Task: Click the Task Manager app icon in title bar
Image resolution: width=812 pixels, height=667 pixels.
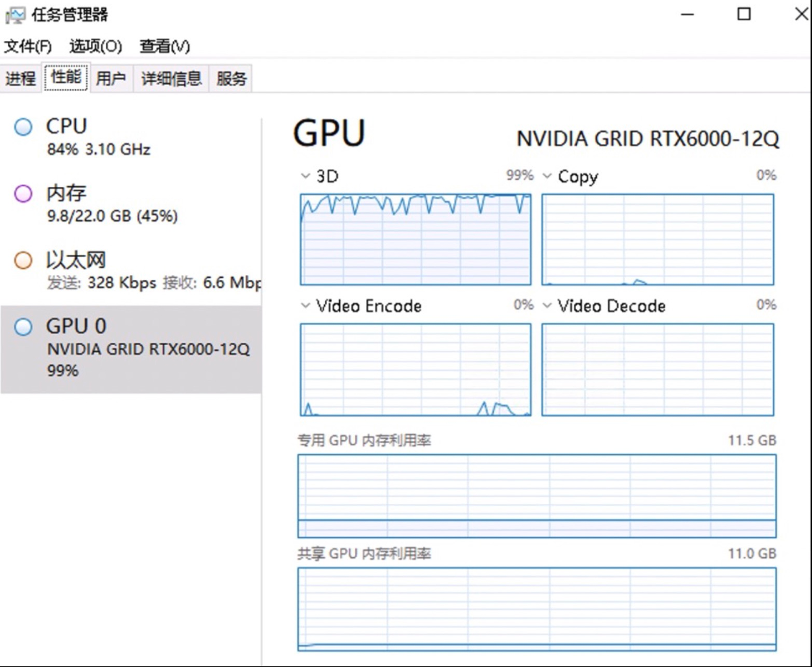Action: [x=15, y=14]
